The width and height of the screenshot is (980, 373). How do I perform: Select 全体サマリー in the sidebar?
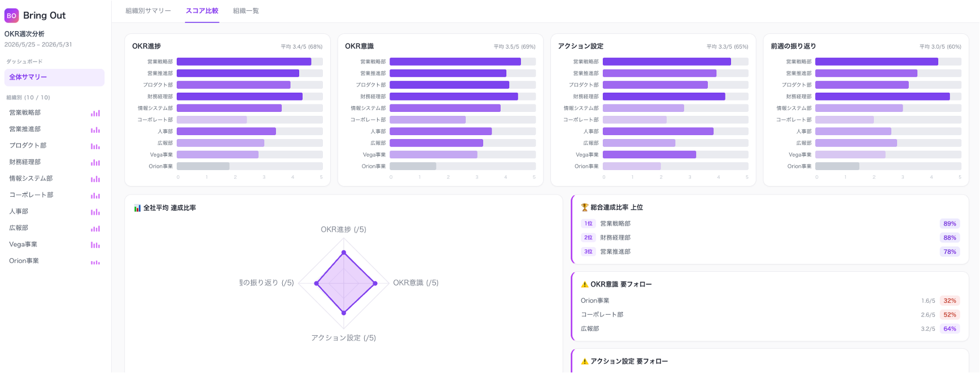coord(54,77)
